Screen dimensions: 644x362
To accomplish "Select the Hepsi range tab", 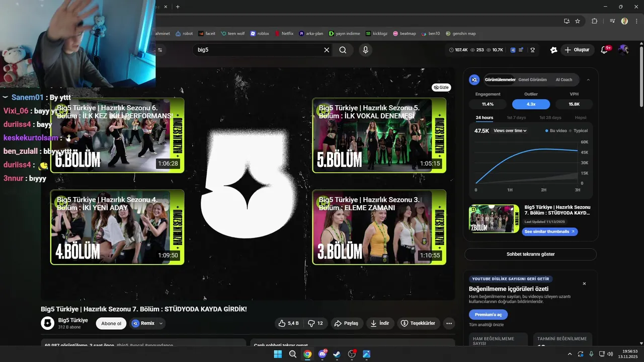I will point(581,118).
